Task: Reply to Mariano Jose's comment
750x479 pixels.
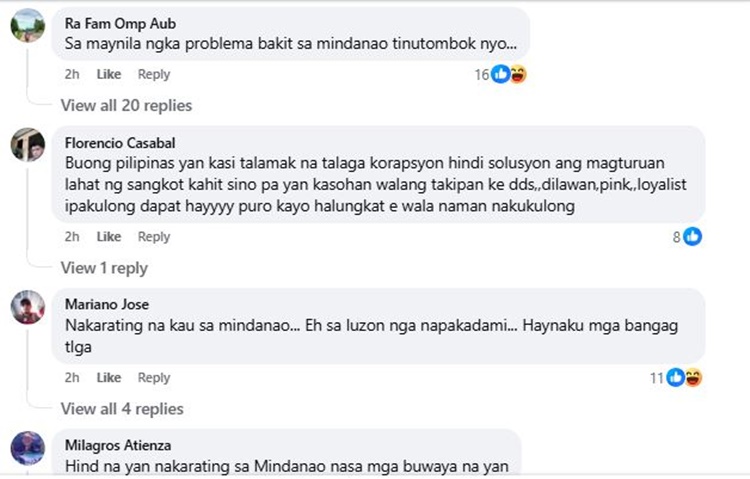Action: pyautogui.click(x=154, y=378)
